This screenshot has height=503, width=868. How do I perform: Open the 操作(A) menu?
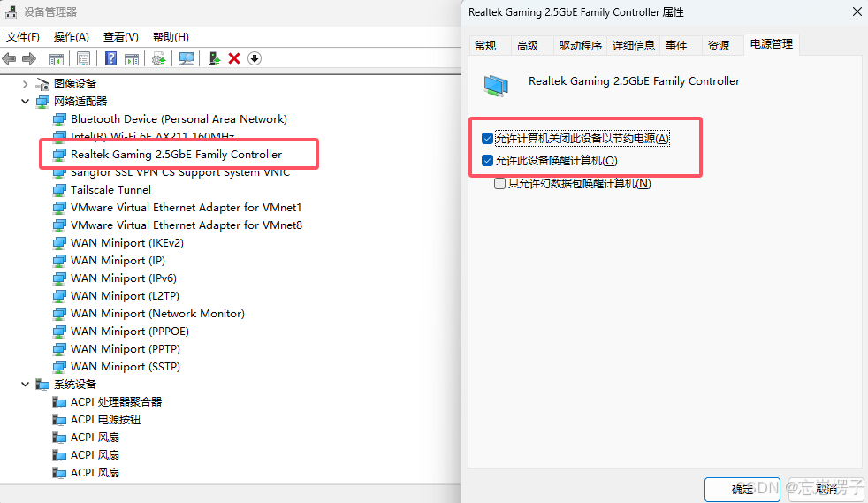pos(71,37)
